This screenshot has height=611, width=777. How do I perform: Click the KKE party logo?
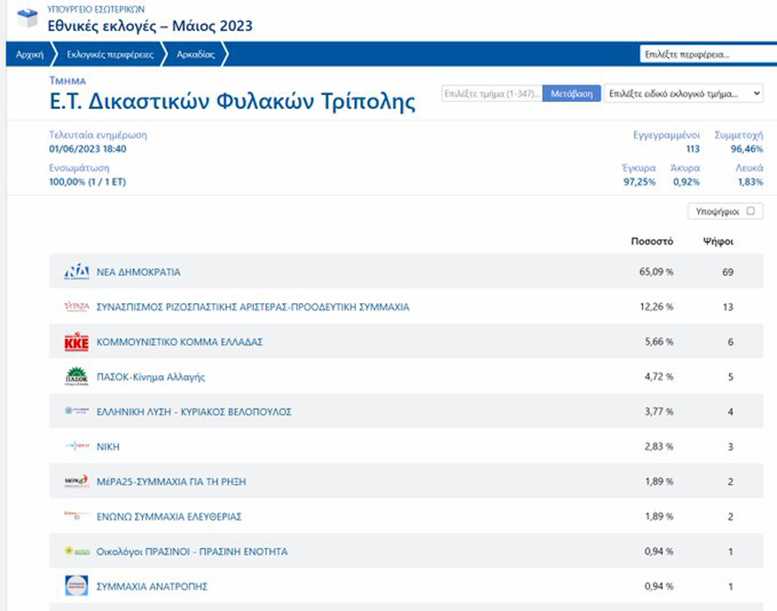pos(77,342)
